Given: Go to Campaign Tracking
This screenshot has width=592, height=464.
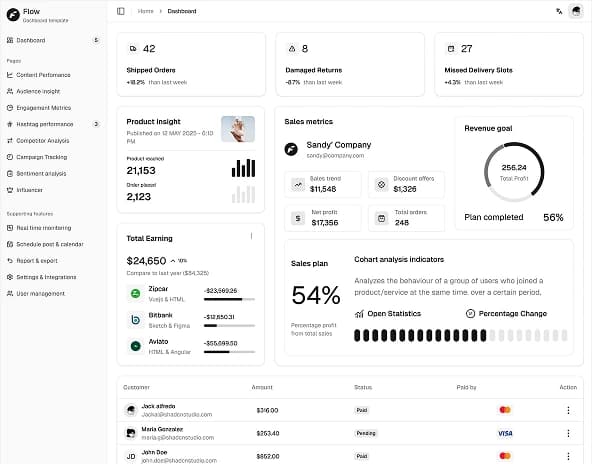Looking at the screenshot, I should 53,157.
